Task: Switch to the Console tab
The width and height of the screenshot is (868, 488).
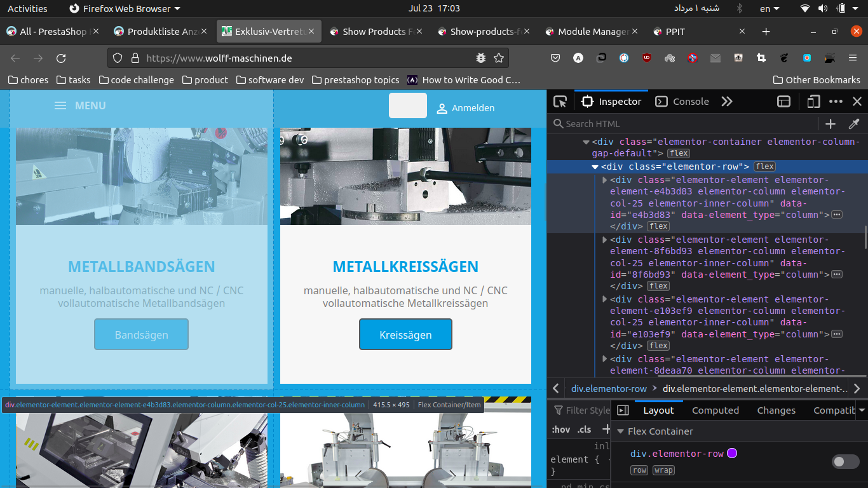Action: tap(682, 102)
